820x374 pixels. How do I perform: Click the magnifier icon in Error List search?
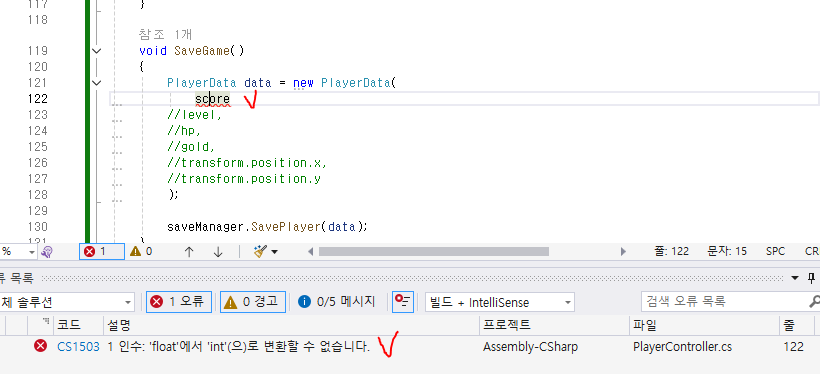tap(814, 302)
